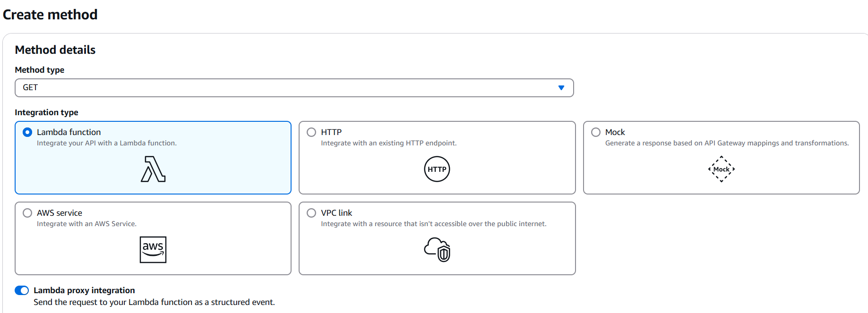Click the 'AWS service' card title

pos(60,213)
